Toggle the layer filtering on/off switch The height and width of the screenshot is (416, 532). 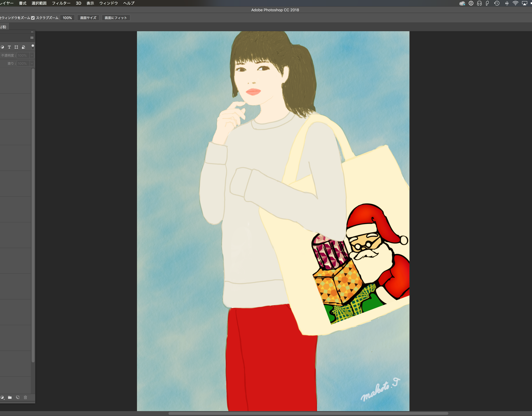coord(33,47)
